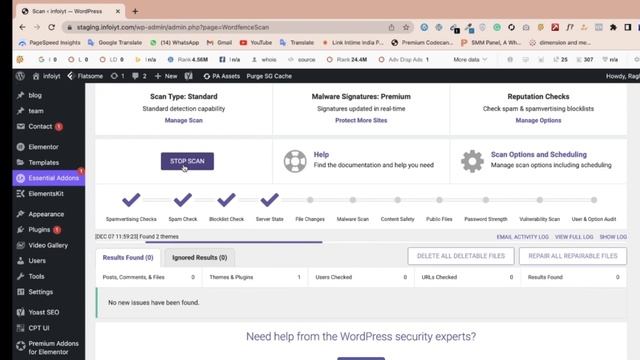
Task: Open the Help documentation link
Action: pos(321,155)
